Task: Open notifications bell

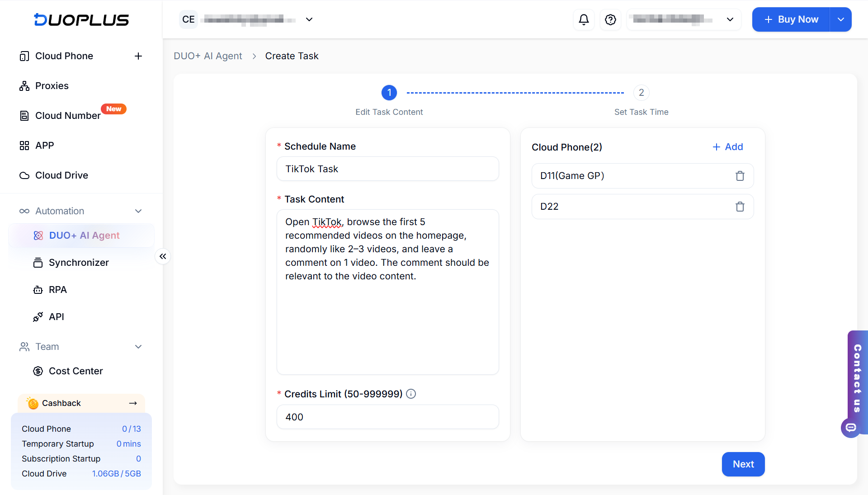Action: [x=584, y=19]
